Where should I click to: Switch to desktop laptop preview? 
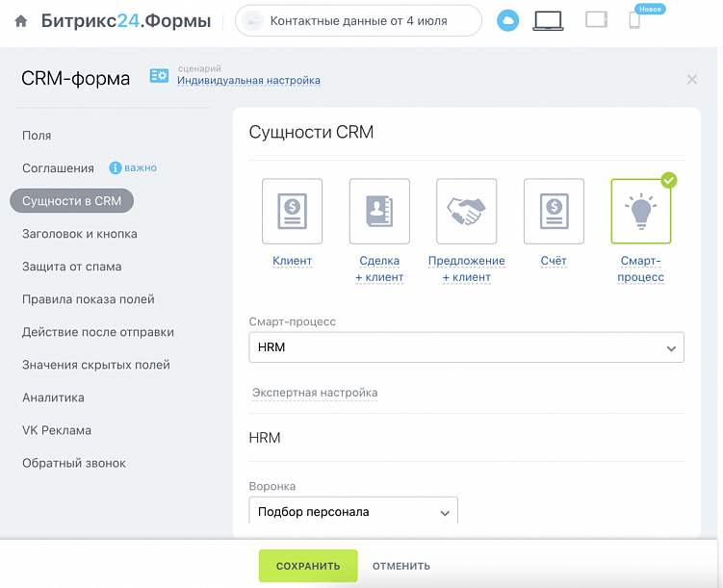click(548, 21)
